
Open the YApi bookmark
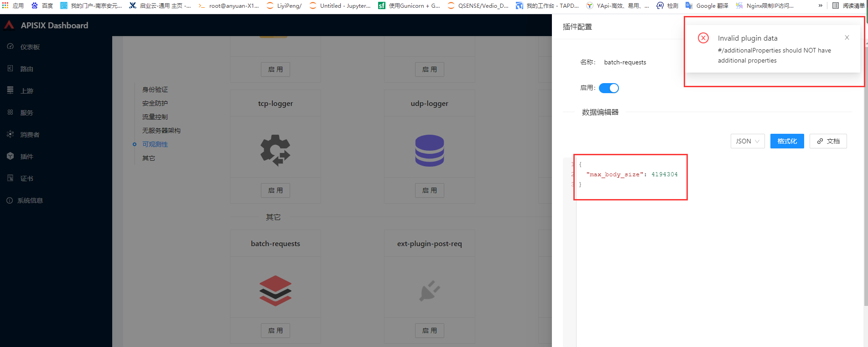[x=617, y=5]
